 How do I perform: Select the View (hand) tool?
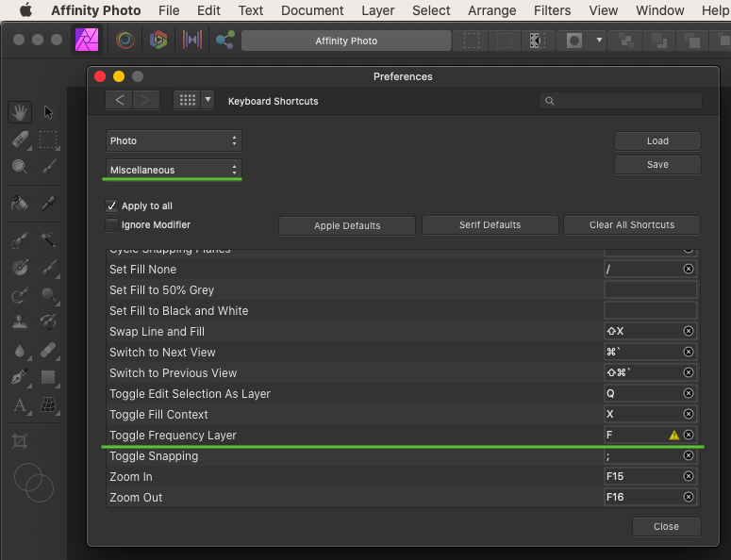(x=20, y=112)
